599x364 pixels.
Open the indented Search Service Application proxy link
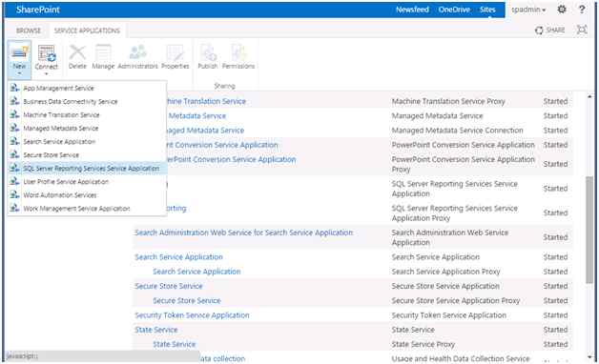coord(196,272)
